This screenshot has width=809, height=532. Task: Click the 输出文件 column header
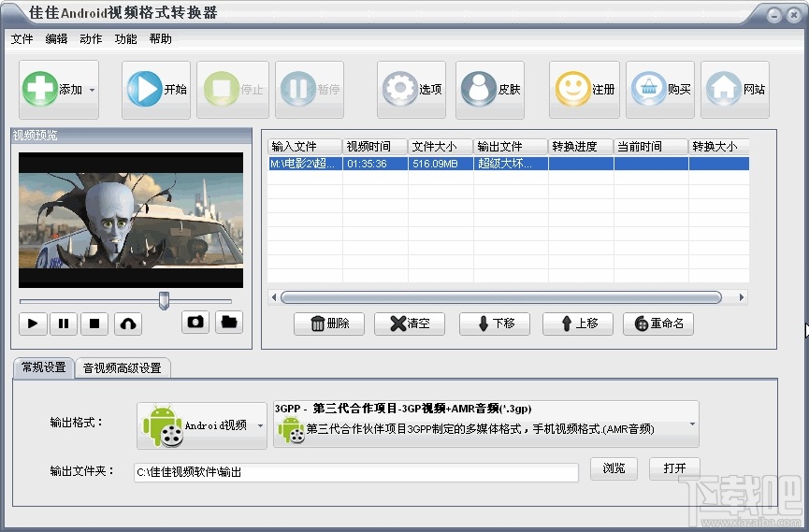pos(511,147)
